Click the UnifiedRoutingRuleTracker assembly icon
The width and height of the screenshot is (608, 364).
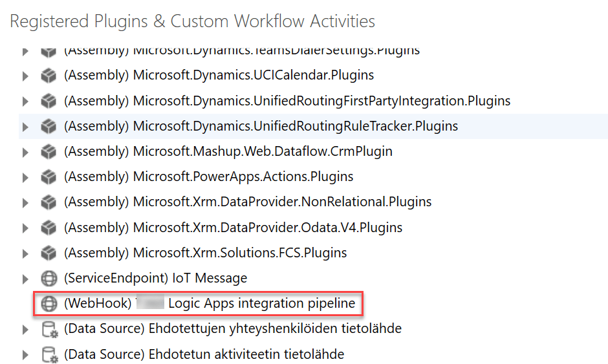(x=48, y=126)
